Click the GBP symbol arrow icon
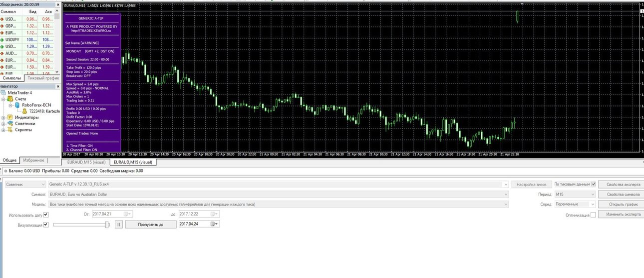This screenshot has width=644, height=278. 2,26
